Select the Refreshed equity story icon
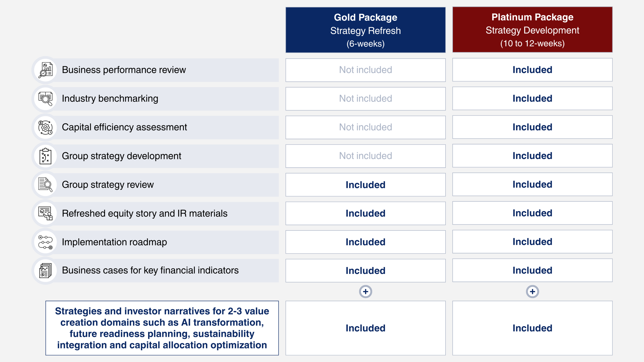644x362 pixels. tap(46, 213)
